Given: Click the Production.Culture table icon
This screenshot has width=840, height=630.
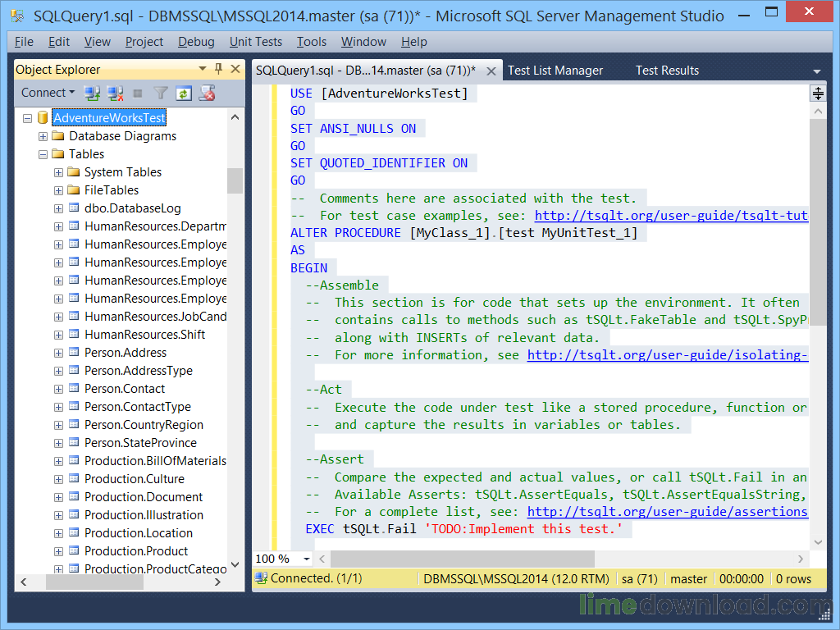Looking at the screenshot, I should pos(74,478).
